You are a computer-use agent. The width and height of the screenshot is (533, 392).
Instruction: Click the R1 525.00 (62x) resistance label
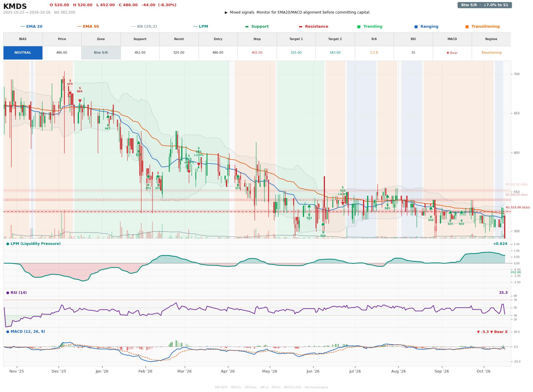518,207
